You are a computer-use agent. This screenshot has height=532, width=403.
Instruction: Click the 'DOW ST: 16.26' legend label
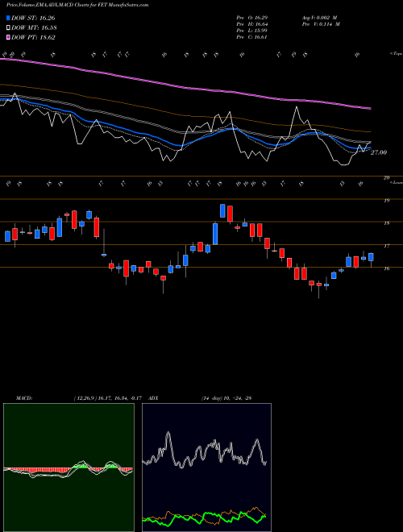[x=33, y=18]
